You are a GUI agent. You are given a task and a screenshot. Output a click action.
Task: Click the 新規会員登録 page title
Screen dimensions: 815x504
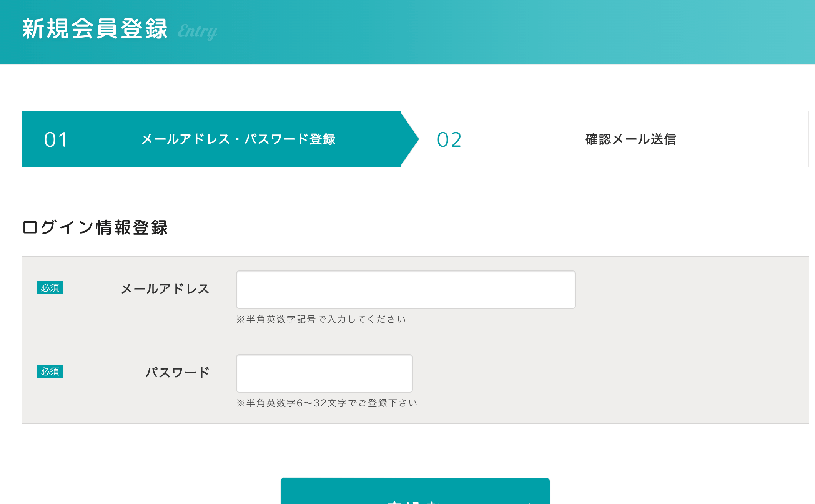pos(95,29)
